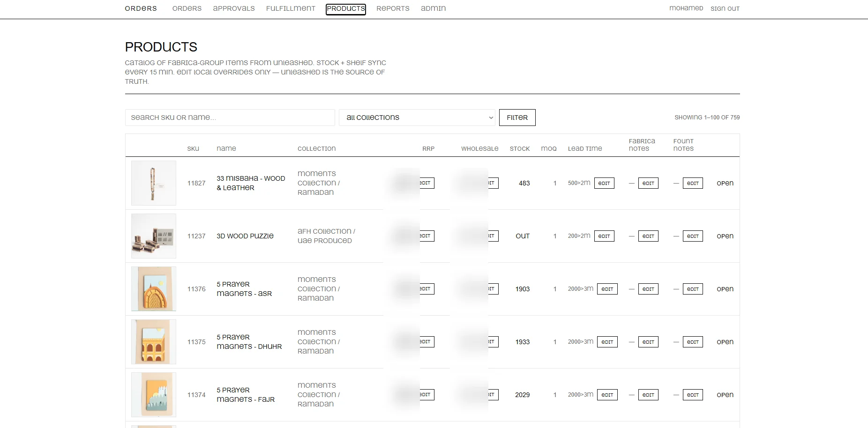Edit Fabrica notes for 33 Misbaha row
The height and width of the screenshot is (428, 868).
[x=648, y=183]
